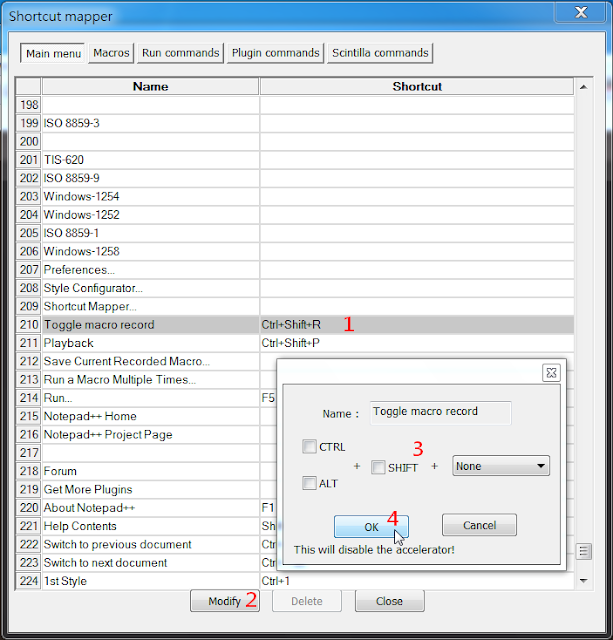Screen dimensions: 613x640
Task: Open the Run commands tab
Action: pos(180,53)
